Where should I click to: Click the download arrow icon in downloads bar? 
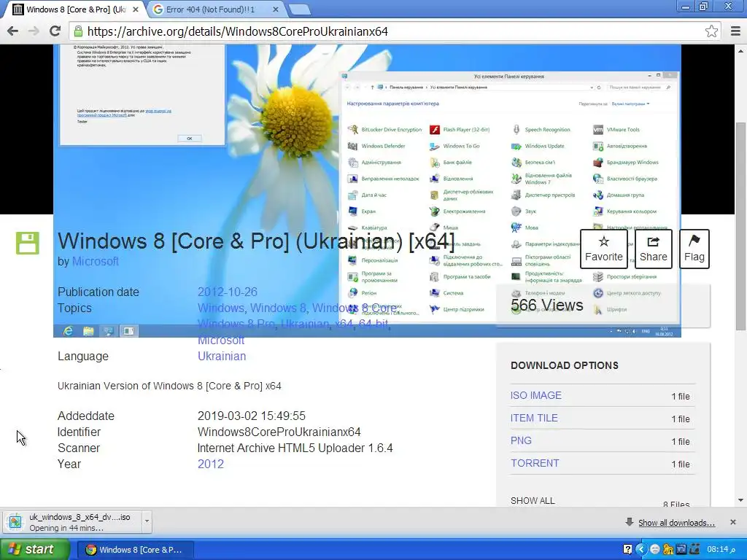[630, 522]
